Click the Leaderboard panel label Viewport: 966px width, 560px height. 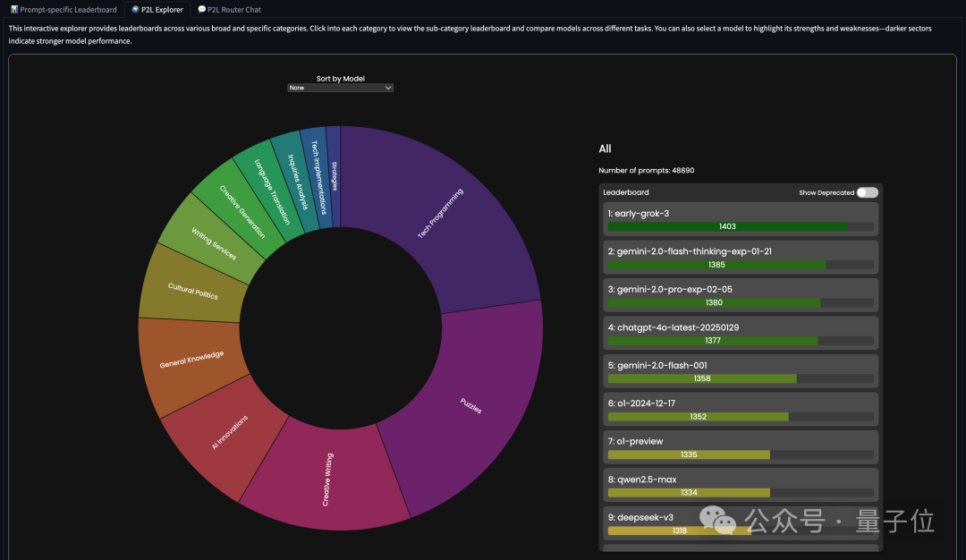click(x=626, y=192)
